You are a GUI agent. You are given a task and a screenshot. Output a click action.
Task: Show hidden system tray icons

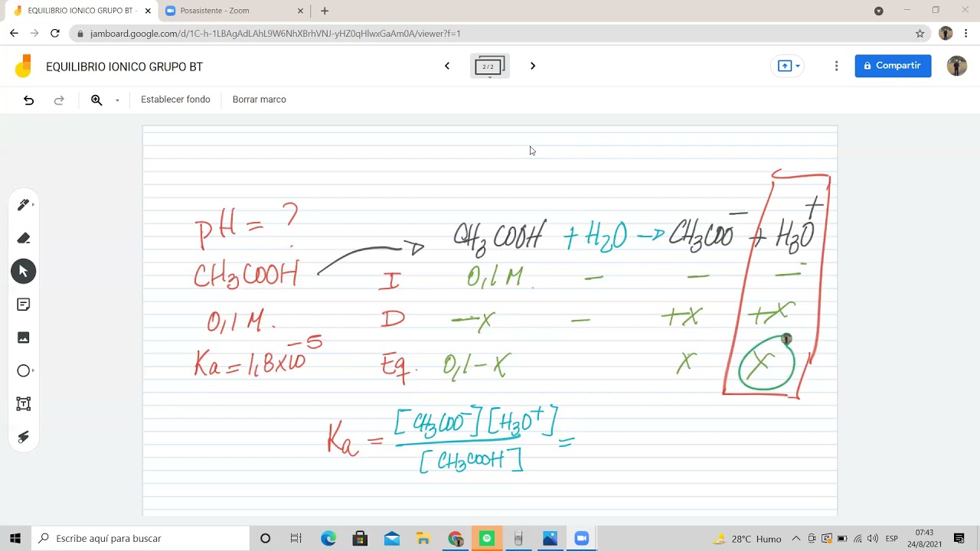click(796, 539)
